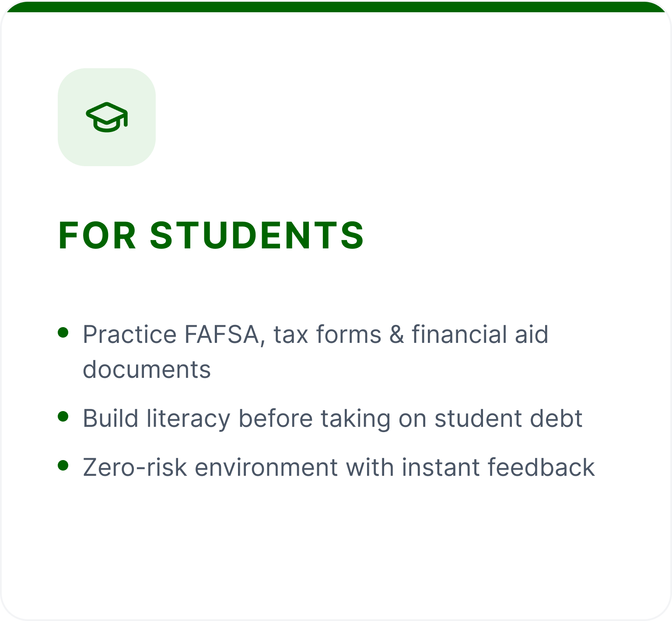Select the words student debt

click(508, 419)
